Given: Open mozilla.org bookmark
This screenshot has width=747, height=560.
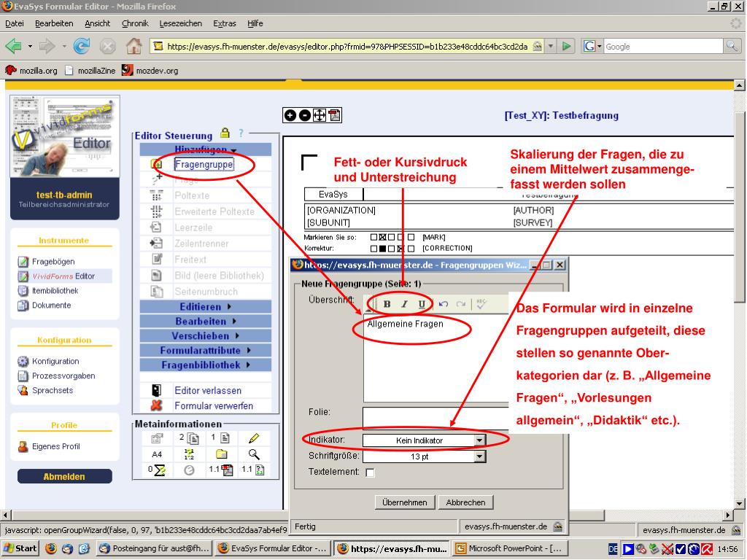Looking at the screenshot, I should (x=31, y=71).
